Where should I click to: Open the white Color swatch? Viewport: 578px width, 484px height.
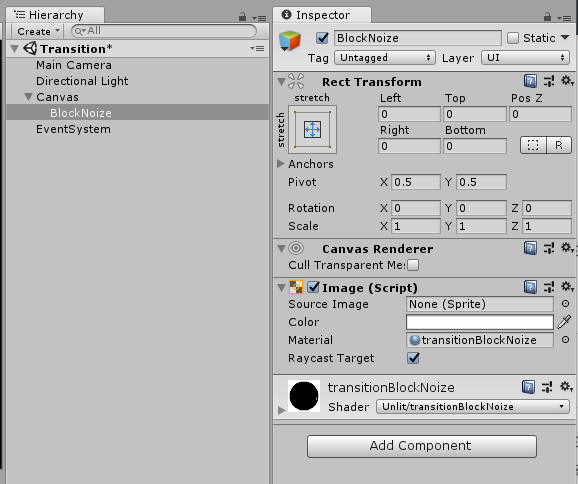pos(480,322)
